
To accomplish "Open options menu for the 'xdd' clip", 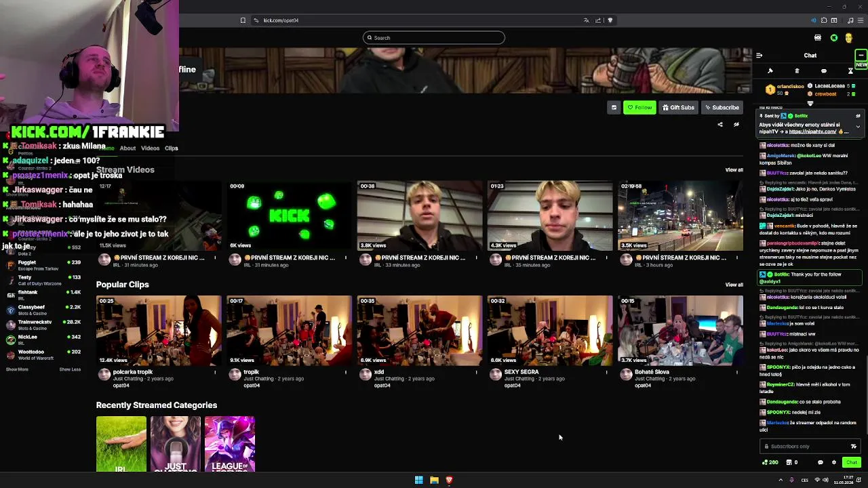I will point(476,372).
